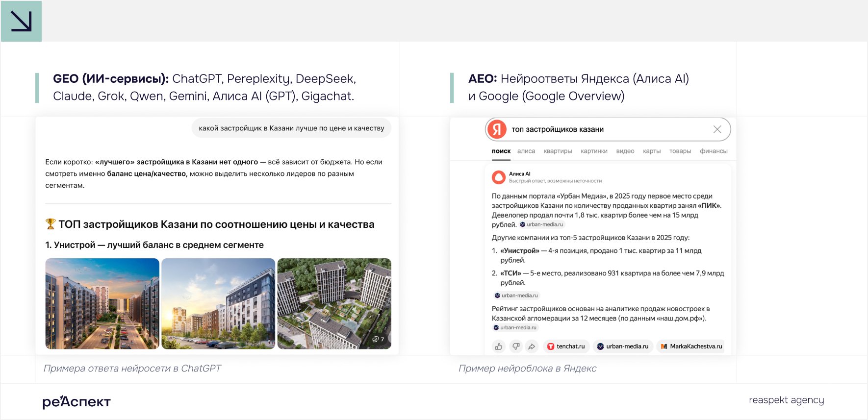The image size is (868, 420).
Task: Click the bold phrase «баланс цена/качество»
Action: [147, 173]
